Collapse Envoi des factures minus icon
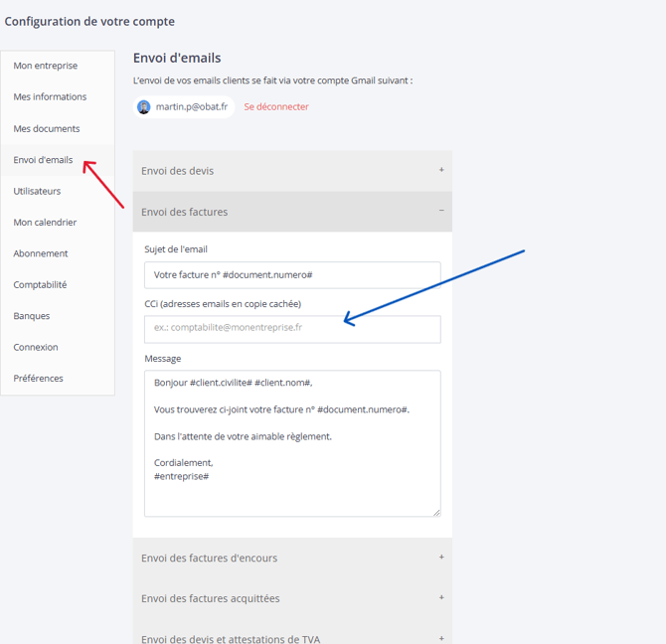The width and height of the screenshot is (666, 644). (441, 211)
